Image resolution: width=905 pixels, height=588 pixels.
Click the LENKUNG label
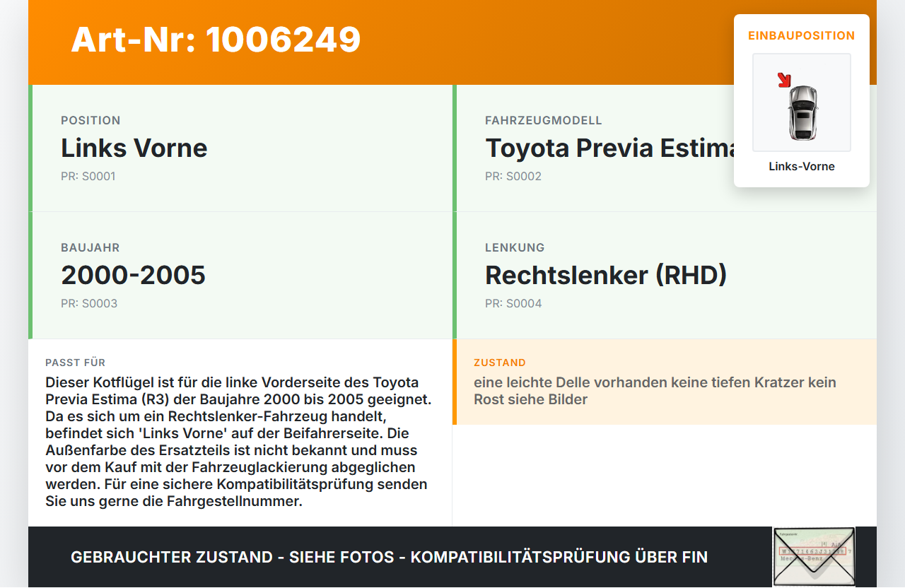click(515, 247)
